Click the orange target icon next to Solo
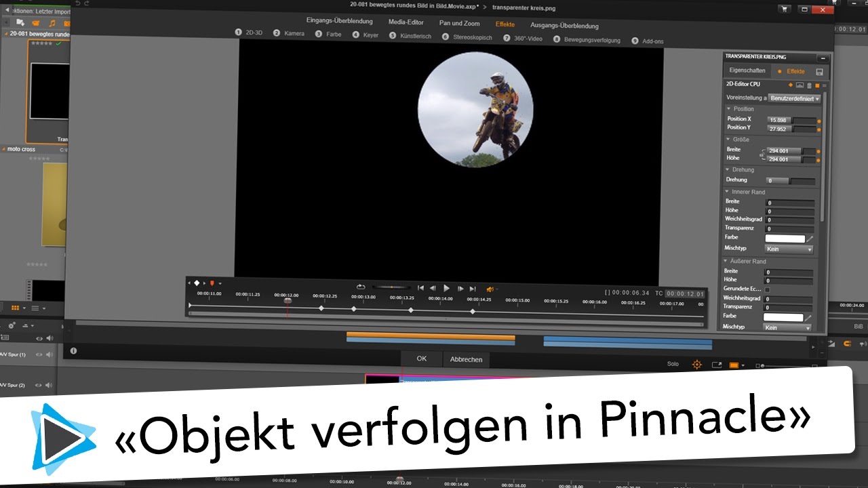 point(696,365)
